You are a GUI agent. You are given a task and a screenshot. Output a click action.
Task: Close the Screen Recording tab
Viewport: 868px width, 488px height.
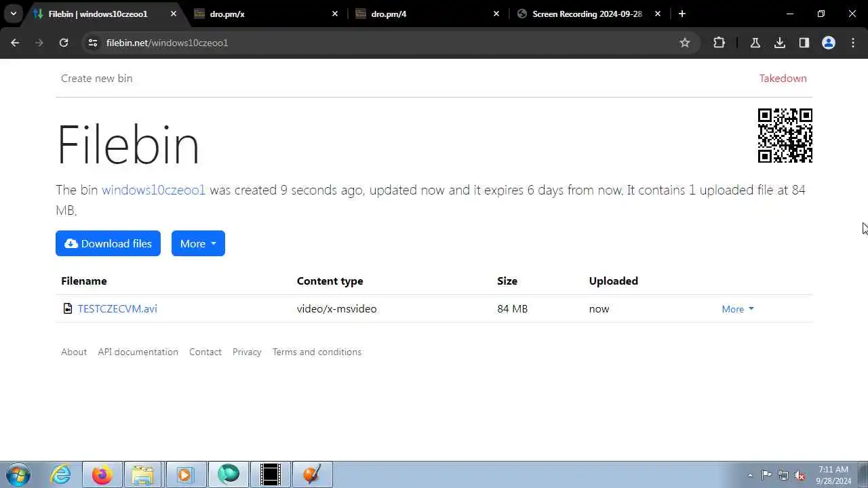click(658, 14)
